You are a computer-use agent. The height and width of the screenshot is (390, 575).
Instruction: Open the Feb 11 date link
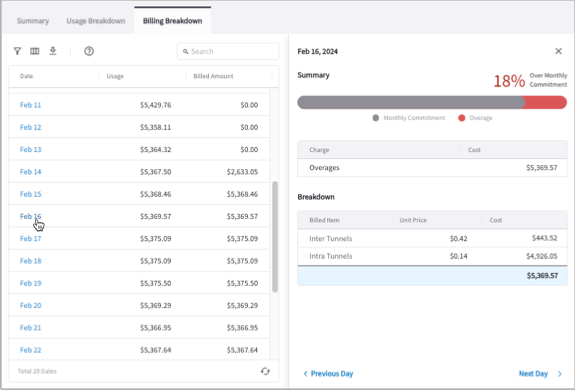click(x=30, y=105)
